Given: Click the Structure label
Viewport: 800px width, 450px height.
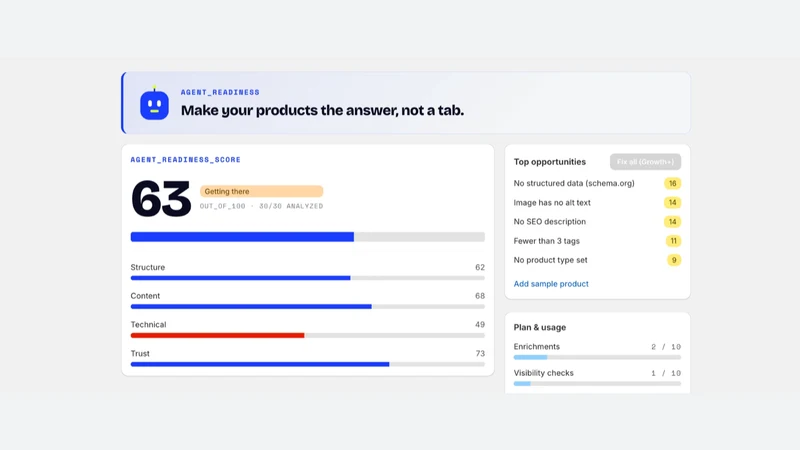Looking at the screenshot, I should (x=147, y=267).
